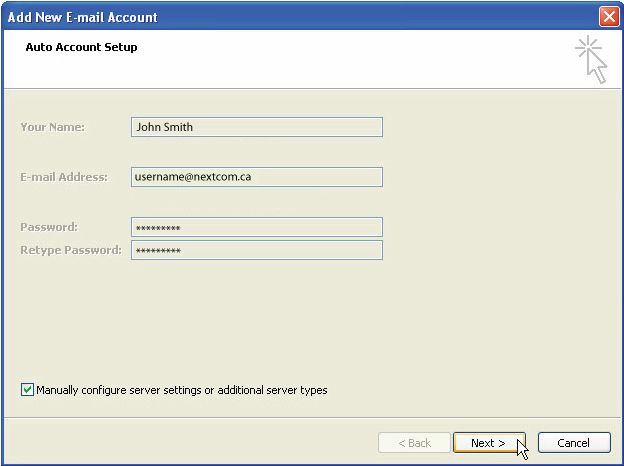Click the 'Password:' label
This screenshot has height=466, width=624.
tap(49, 227)
